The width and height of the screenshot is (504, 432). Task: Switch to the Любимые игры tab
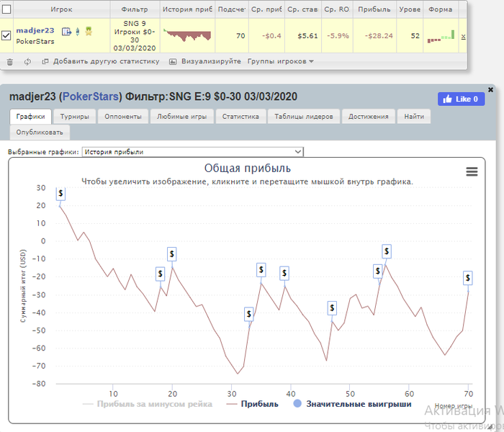182,117
